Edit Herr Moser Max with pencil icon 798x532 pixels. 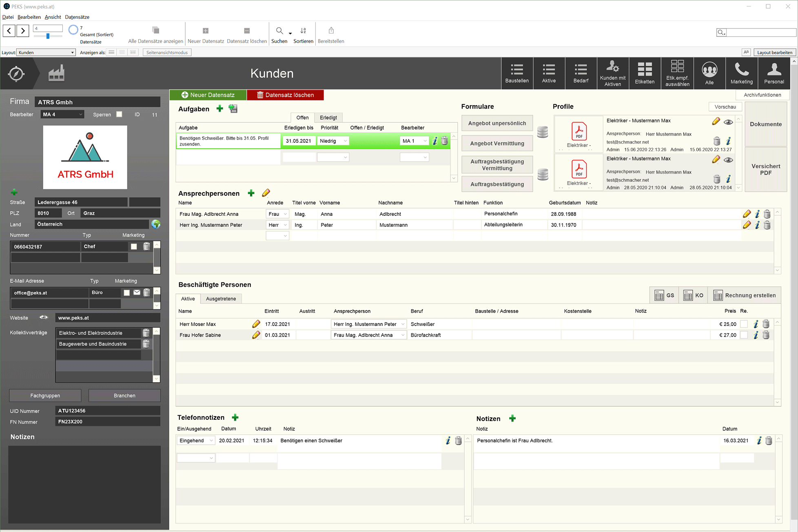[256, 324]
